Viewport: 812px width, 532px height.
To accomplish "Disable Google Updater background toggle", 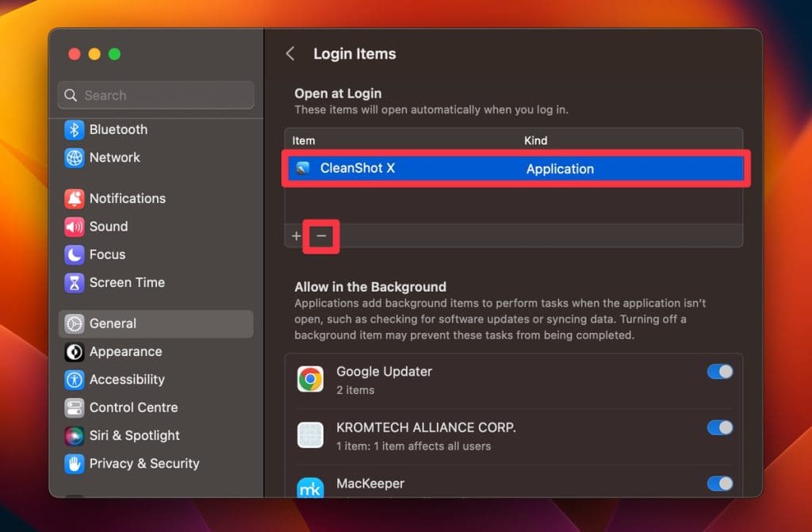I will (x=720, y=372).
